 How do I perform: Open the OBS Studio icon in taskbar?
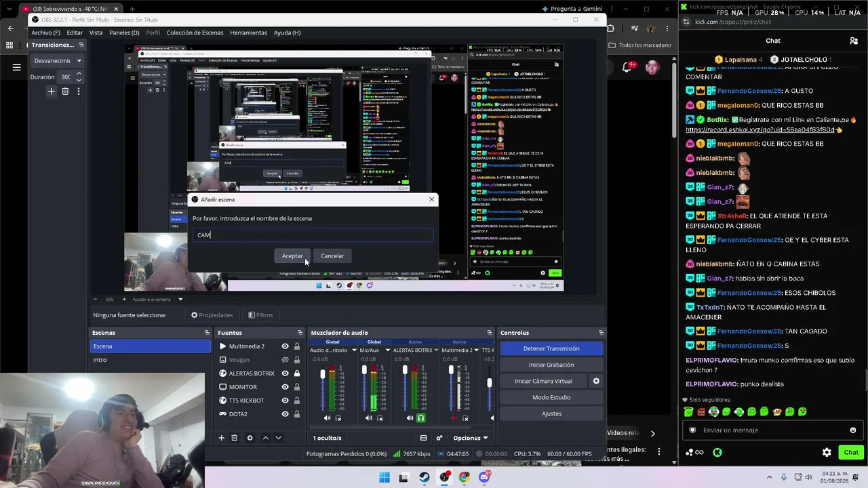(444, 477)
